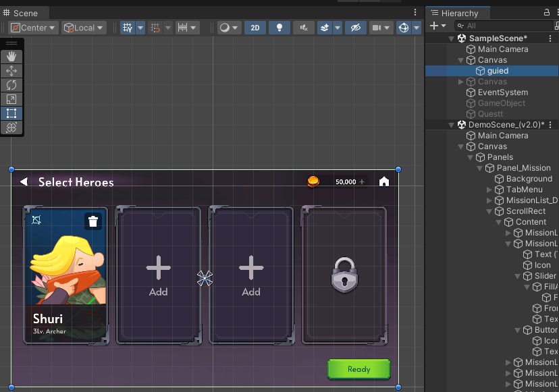This screenshot has height=392, width=559.
Task: Select the Hand view tool
Action: coord(11,57)
